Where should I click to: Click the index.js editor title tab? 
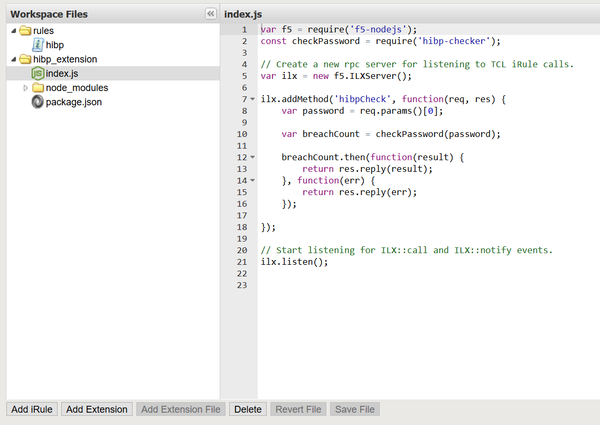[x=245, y=13]
